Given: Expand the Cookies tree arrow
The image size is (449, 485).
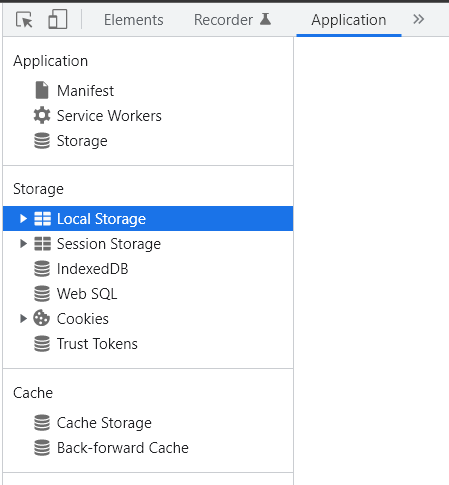Looking at the screenshot, I should point(23,319).
